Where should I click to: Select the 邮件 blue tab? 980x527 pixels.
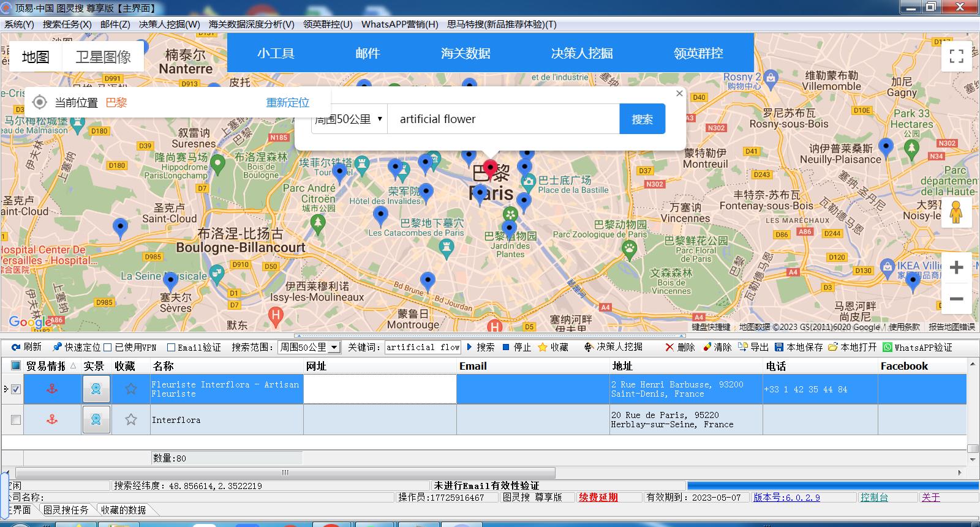(x=367, y=53)
